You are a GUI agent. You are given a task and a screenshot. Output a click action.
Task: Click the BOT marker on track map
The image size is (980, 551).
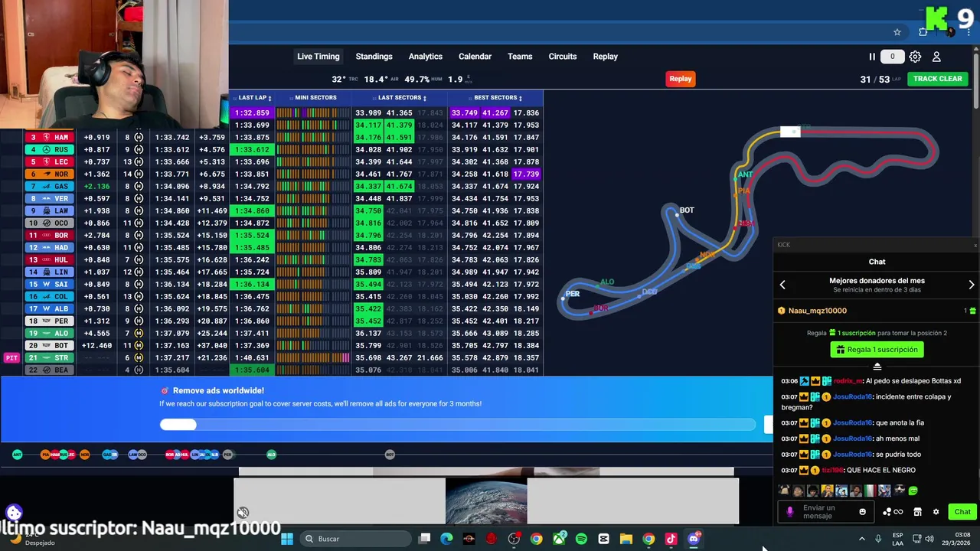pos(677,214)
